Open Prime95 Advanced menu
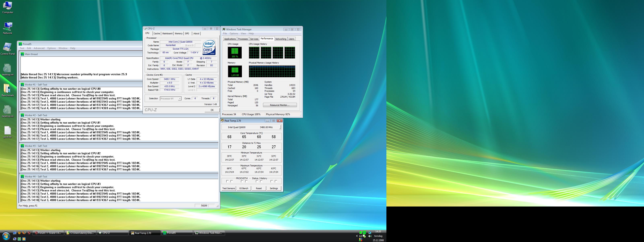 (39, 48)
